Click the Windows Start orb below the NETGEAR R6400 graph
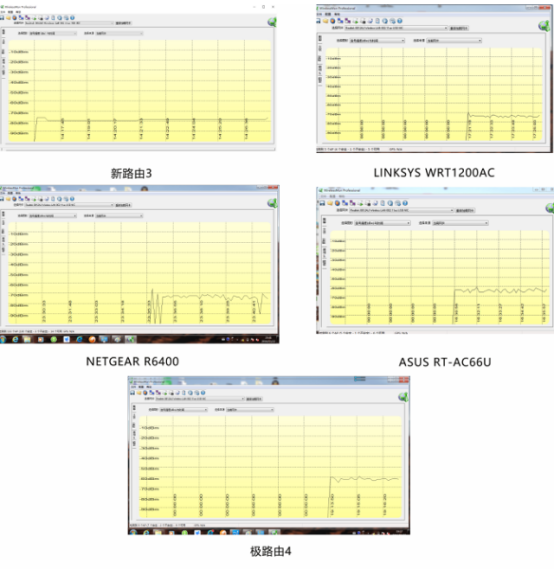The height and width of the screenshot is (570, 554). click(x=3, y=339)
